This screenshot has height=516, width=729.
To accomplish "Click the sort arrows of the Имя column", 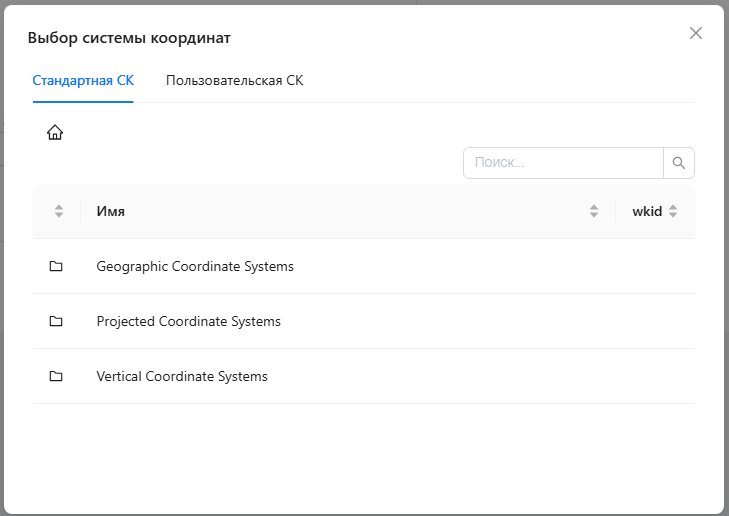I will [594, 211].
